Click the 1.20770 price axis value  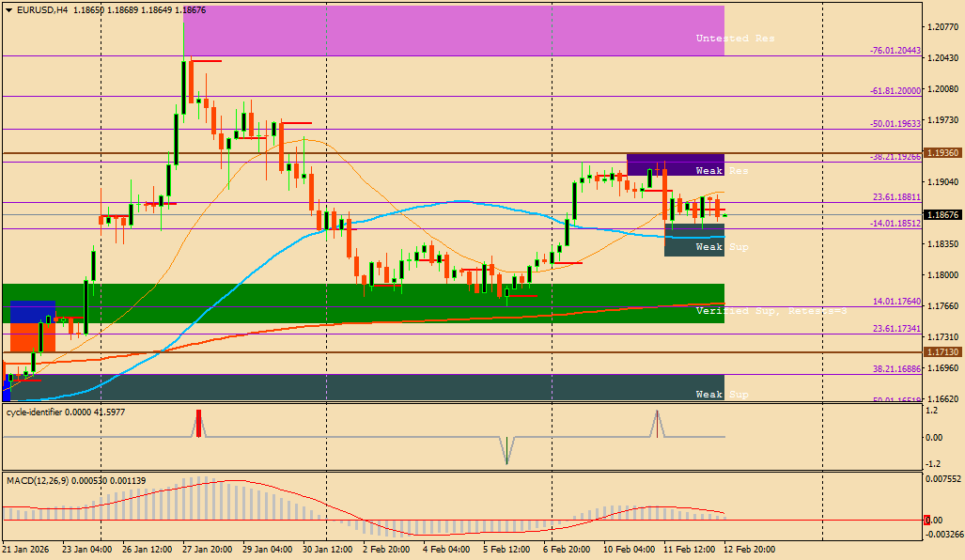point(942,27)
